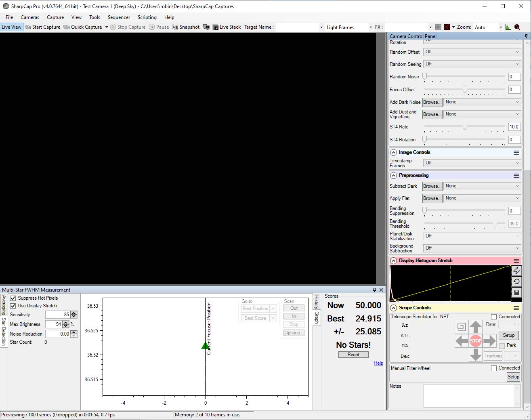Image resolution: width=531 pixels, height=420 pixels.
Task: Click the telescope right arrow button
Action: (489, 341)
